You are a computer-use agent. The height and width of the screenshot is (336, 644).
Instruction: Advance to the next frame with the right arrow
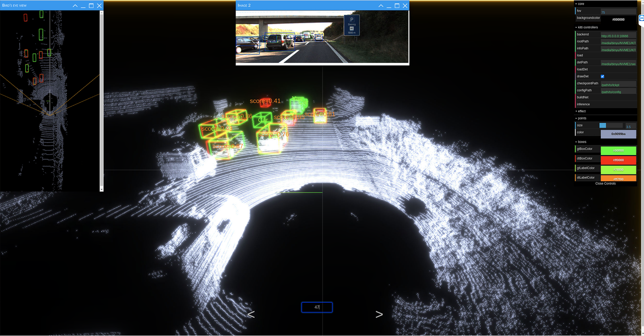coord(379,314)
